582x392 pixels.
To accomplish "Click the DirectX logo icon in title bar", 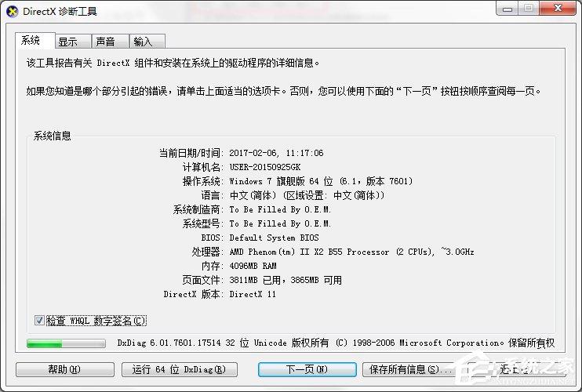I will (12, 12).
